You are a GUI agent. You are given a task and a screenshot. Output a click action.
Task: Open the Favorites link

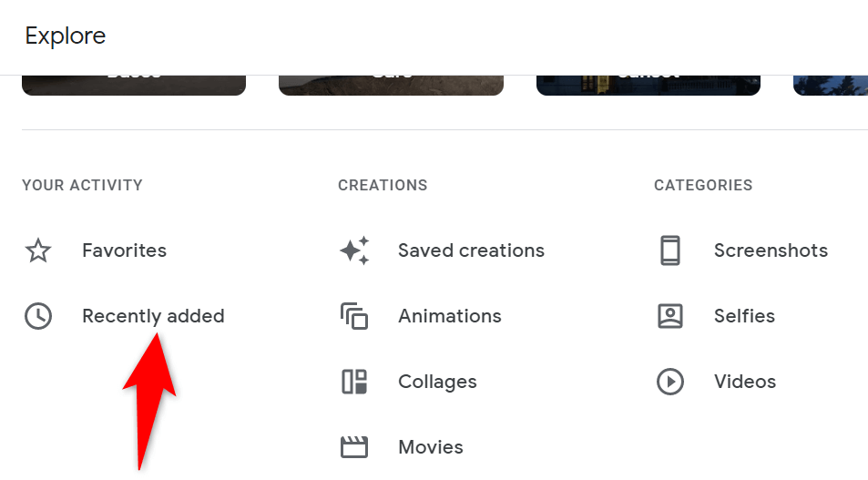(124, 250)
